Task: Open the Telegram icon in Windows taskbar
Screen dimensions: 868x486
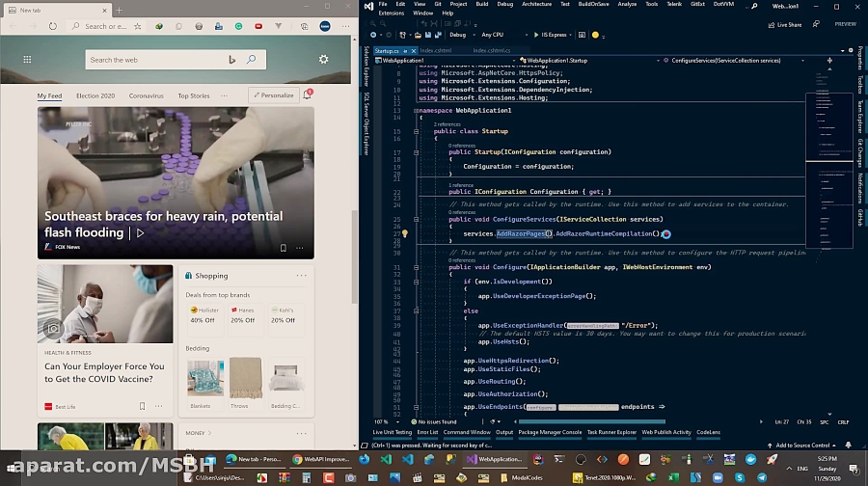Action: click(x=762, y=477)
